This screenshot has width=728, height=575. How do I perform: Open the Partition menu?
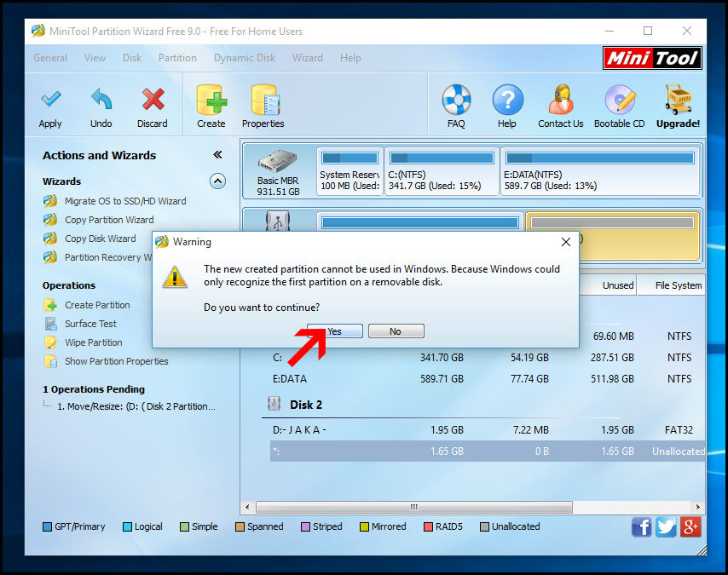tap(177, 58)
